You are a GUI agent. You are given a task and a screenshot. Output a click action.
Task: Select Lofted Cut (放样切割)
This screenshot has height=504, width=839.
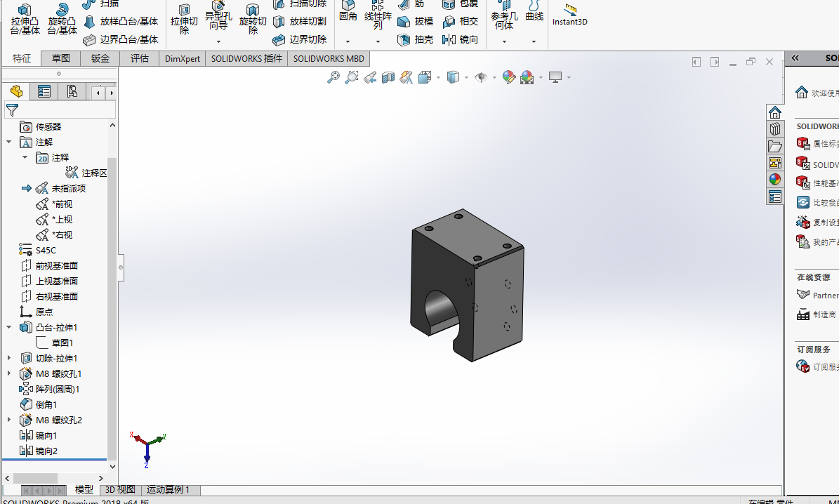tap(300, 21)
